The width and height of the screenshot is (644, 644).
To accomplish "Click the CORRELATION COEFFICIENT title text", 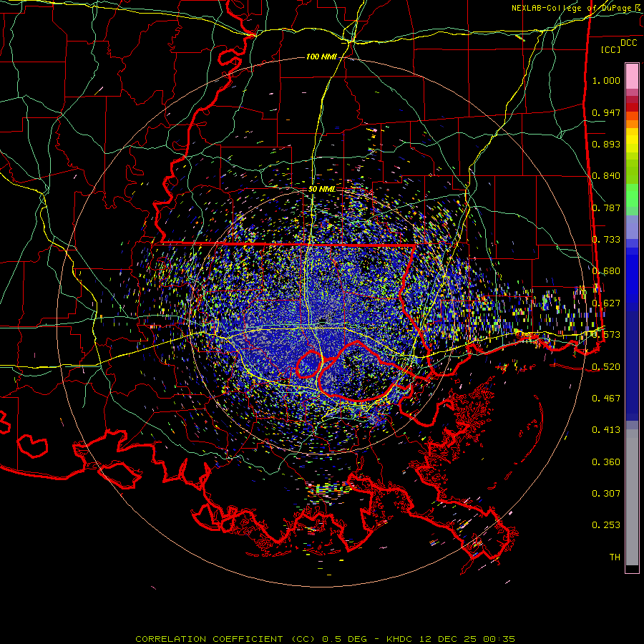I will click(209, 639).
